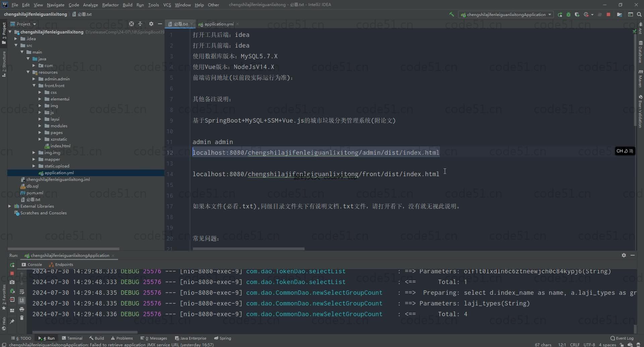The width and height of the screenshot is (644, 347).
Task: Select db.sql in project tree
Action: coord(32,186)
